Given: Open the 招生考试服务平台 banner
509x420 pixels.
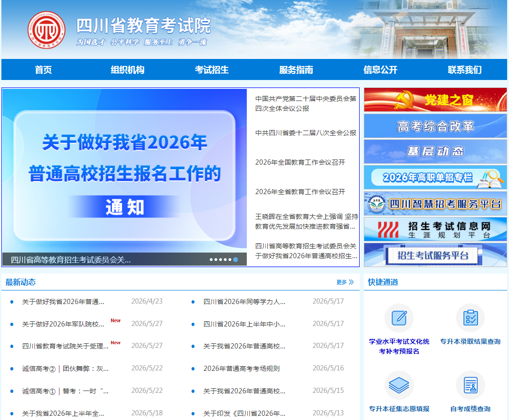Looking at the screenshot, I should click(435, 255).
